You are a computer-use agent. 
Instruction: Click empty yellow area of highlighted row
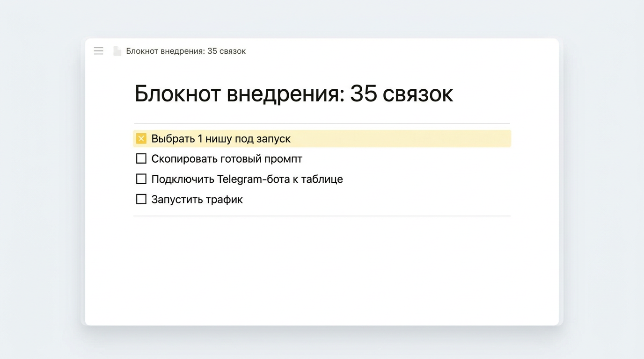click(x=400, y=139)
